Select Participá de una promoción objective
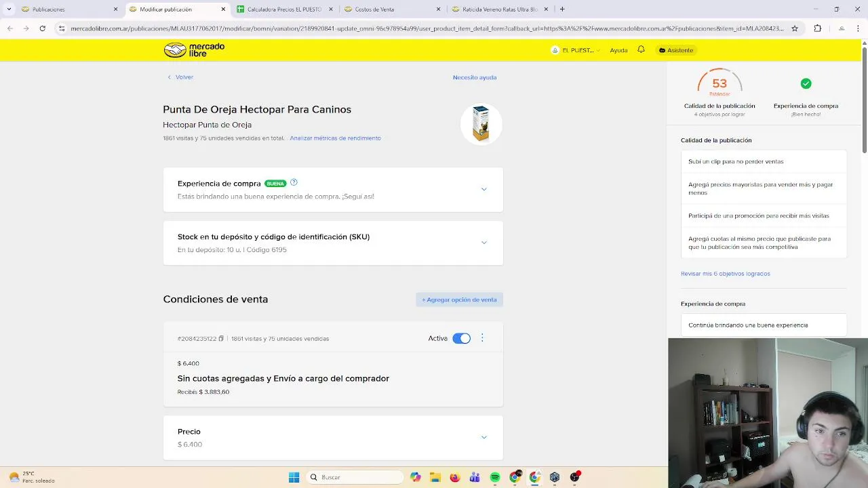The image size is (868, 488). click(x=764, y=216)
